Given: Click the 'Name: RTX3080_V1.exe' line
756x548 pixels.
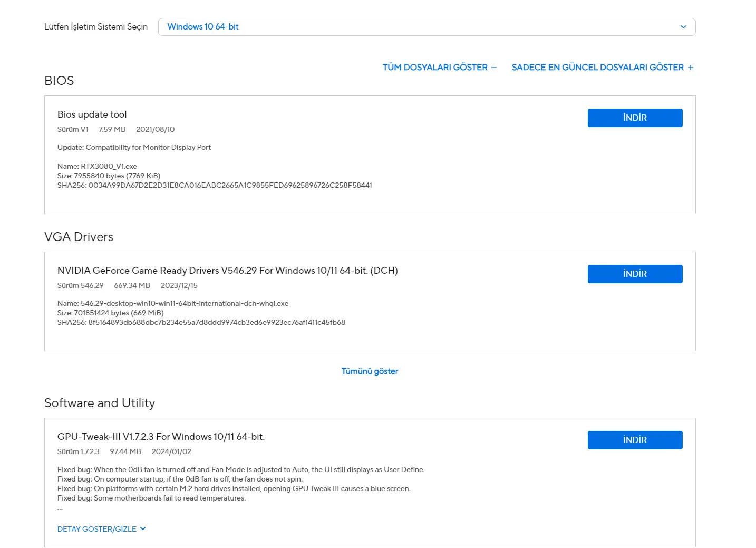Looking at the screenshot, I should (x=97, y=166).
